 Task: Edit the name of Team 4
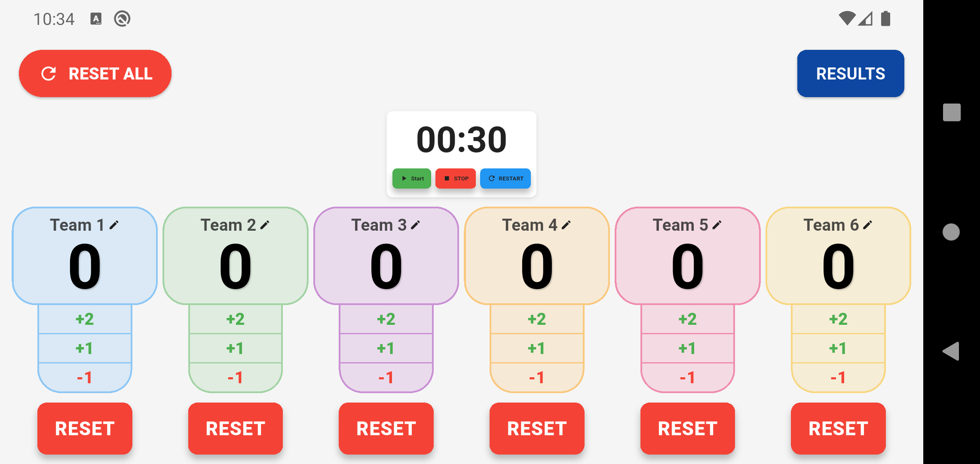coord(567,224)
